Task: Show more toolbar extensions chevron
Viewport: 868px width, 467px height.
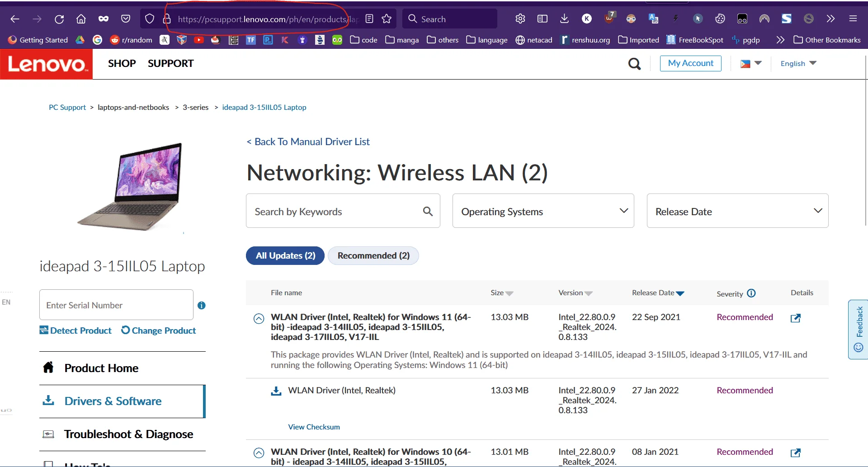Action: click(831, 19)
